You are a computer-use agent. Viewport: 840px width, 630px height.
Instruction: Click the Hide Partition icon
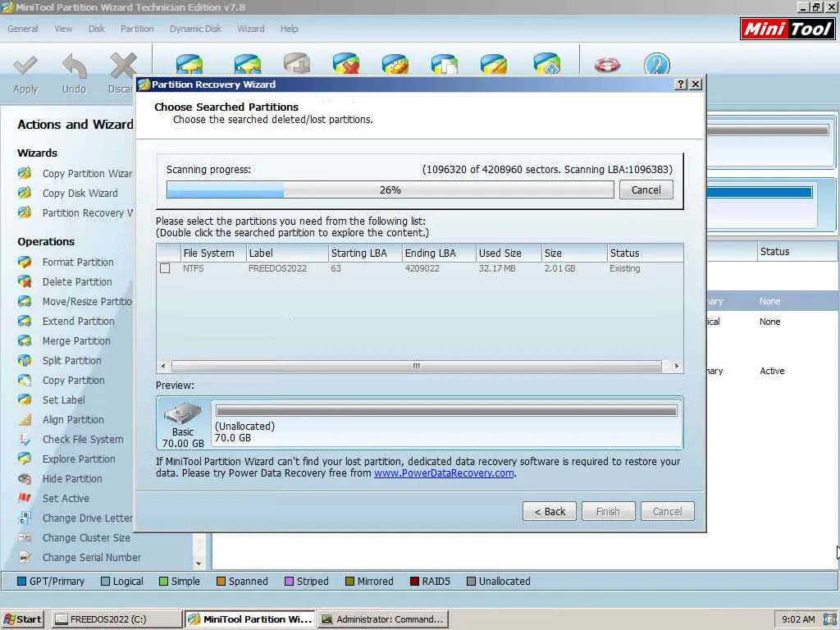(25, 478)
